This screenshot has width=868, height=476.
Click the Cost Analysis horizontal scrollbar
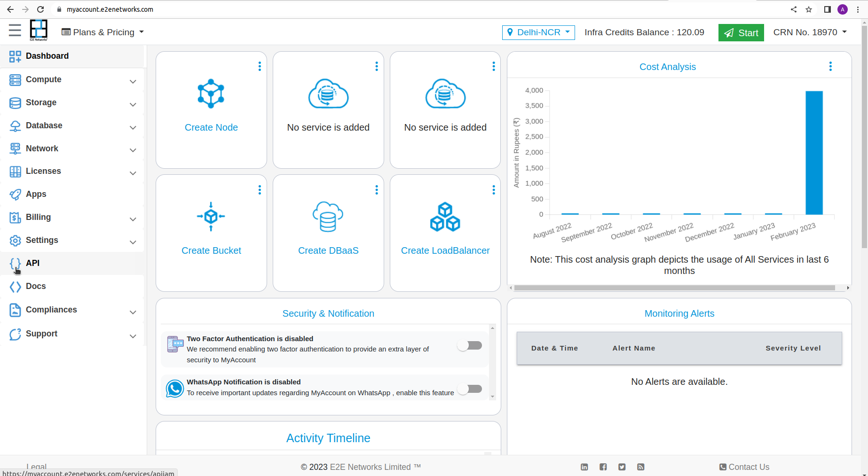tap(675, 288)
